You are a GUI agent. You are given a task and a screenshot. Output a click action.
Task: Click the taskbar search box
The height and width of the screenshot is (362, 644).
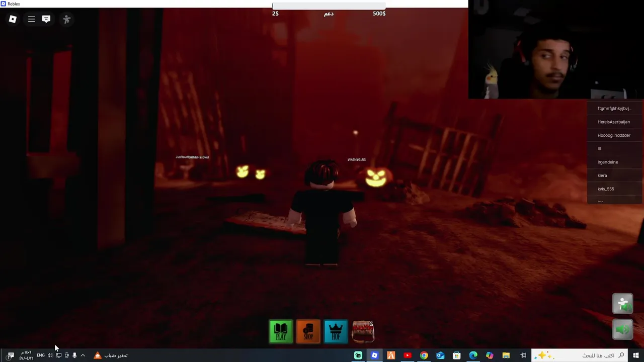tap(580, 355)
